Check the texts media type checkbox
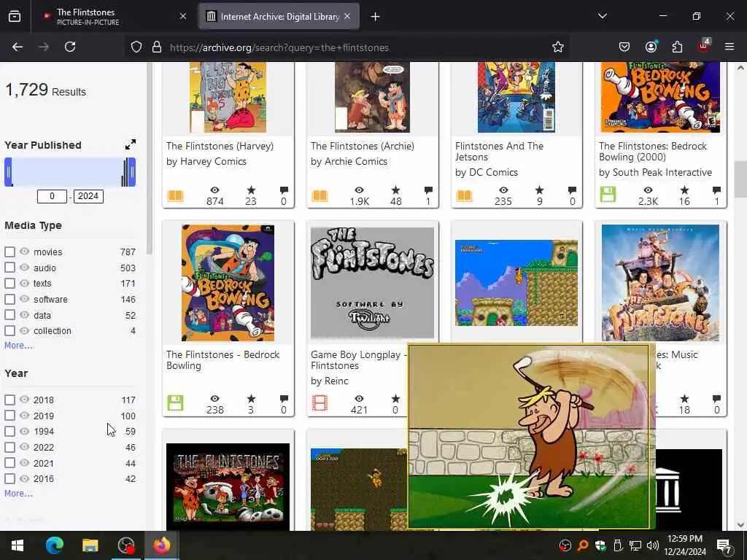This screenshot has height=560, width=747. pos(9,284)
